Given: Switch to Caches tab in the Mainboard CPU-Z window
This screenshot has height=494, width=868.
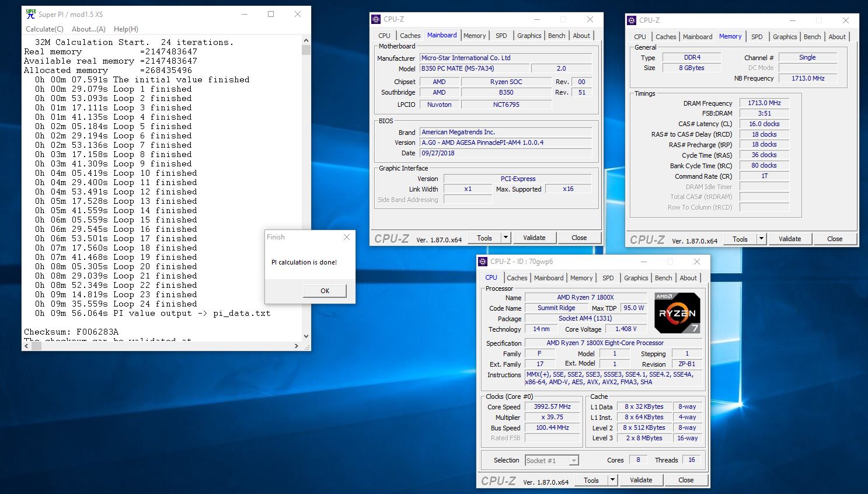Looking at the screenshot, I should click(410, 36).
